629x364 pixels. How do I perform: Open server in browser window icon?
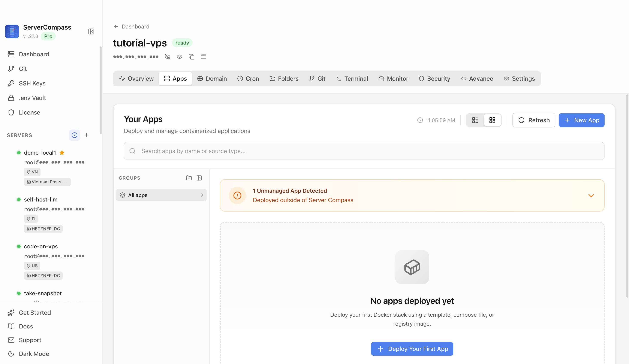(x=204, y=57)
